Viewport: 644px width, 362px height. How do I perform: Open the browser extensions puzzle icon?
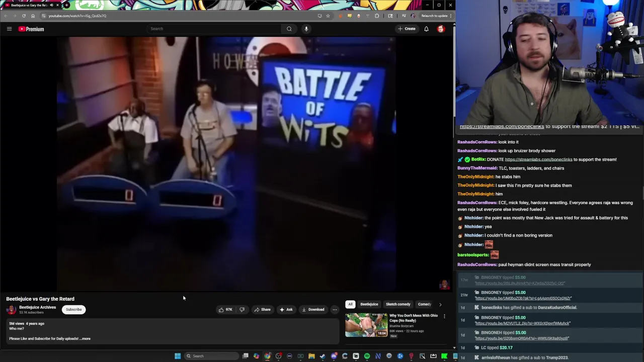click(x=377, y=16)
